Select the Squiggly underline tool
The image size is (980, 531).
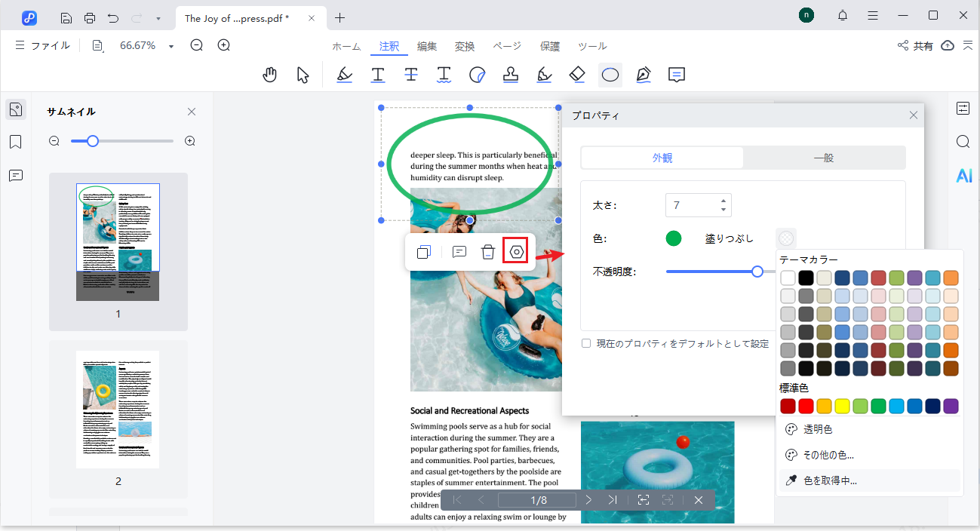point(444,75)
